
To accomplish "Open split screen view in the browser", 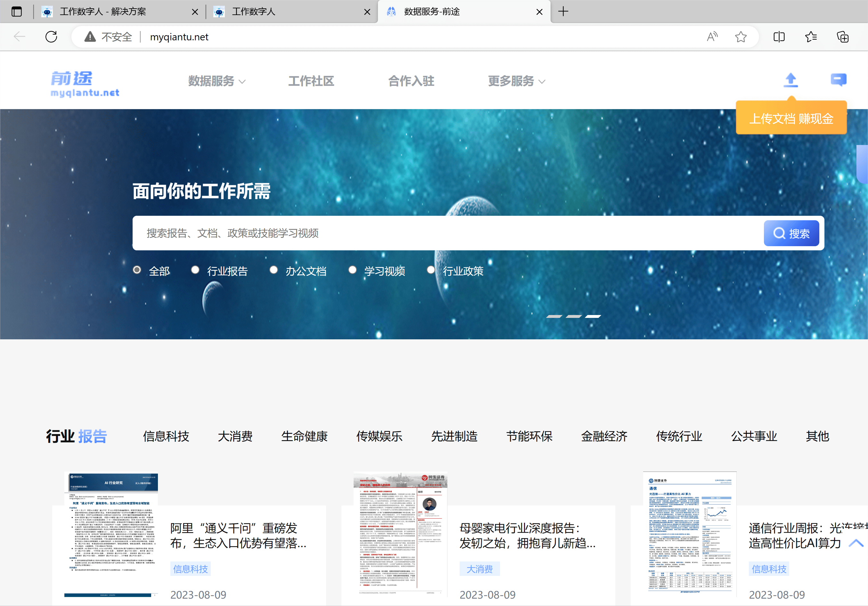I will [779, 36].
